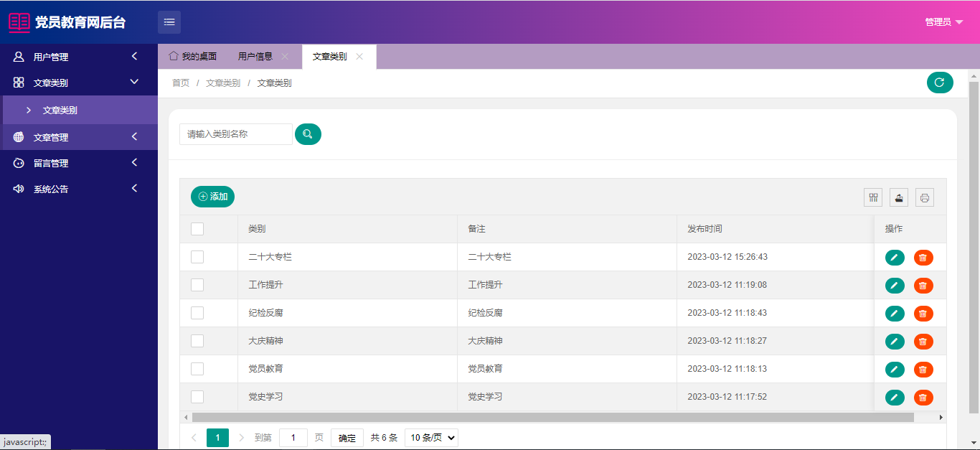Click the 文章管理 globe icon in sidebar
The height and width of the screenshot is (450, 980).
pos(19,137)
